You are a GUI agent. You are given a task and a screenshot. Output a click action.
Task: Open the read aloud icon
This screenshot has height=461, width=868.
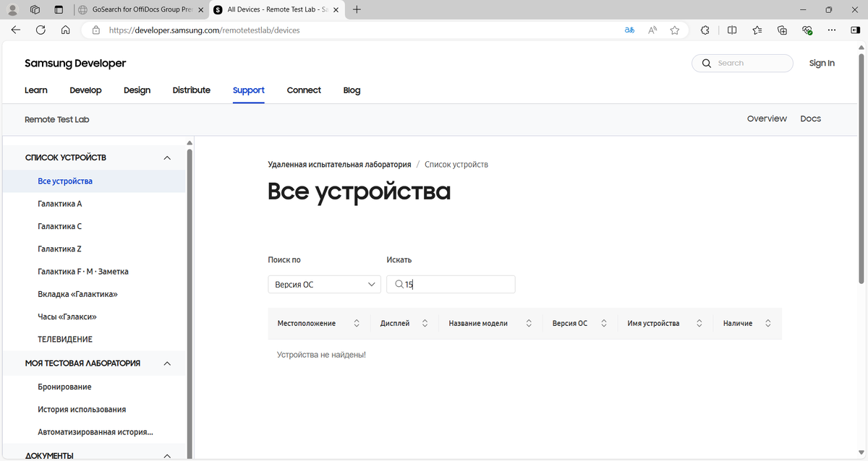click(x=652, y=30)
